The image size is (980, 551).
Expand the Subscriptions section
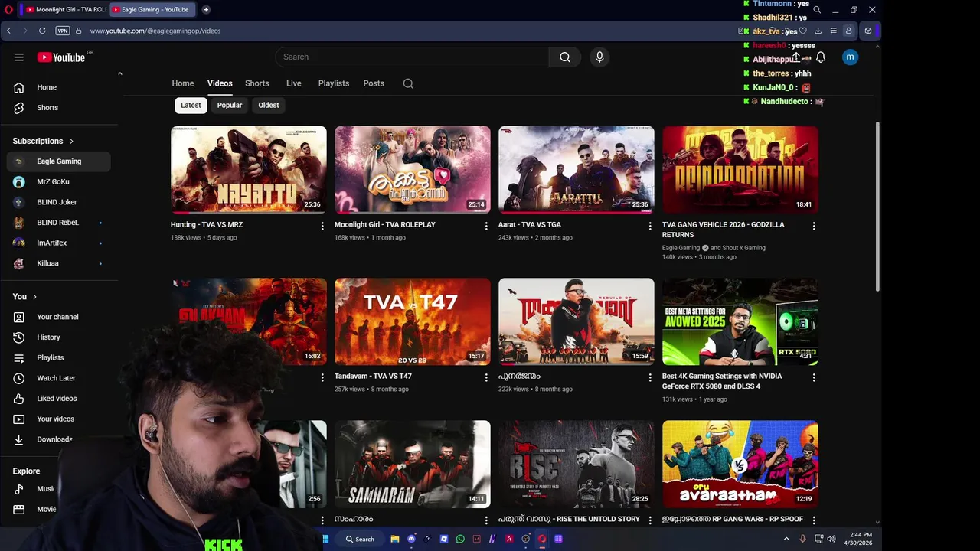43,141
